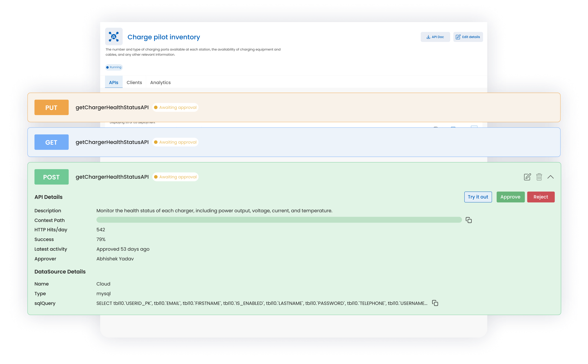
Task: Copy the Context Path value
Action: click(469, 220)
